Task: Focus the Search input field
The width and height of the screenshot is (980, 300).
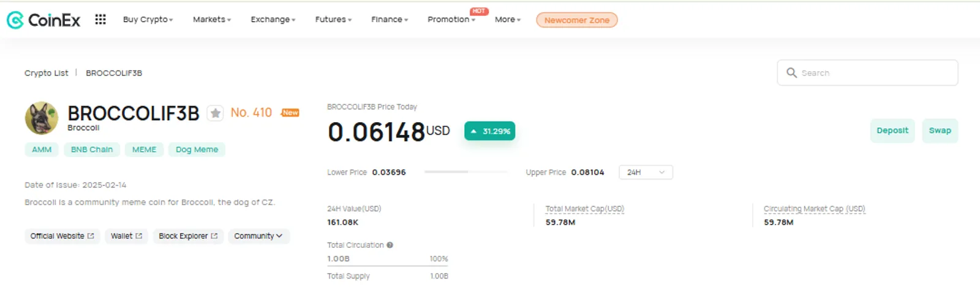Action: [x=867, y=72]
